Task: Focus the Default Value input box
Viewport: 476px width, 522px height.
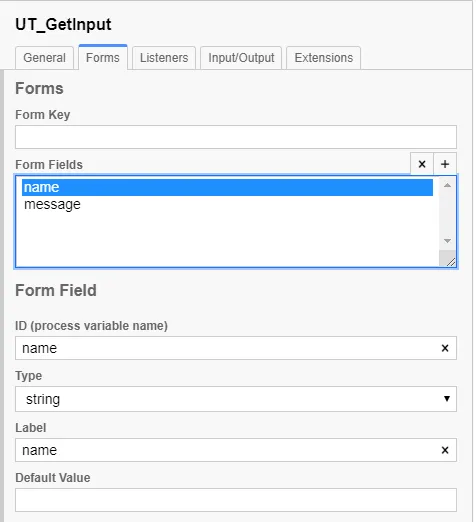Action: (x=236, y=500)
